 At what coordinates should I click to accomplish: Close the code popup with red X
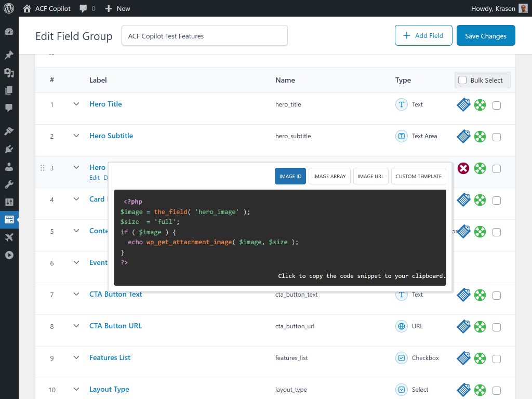coord(463,168)
